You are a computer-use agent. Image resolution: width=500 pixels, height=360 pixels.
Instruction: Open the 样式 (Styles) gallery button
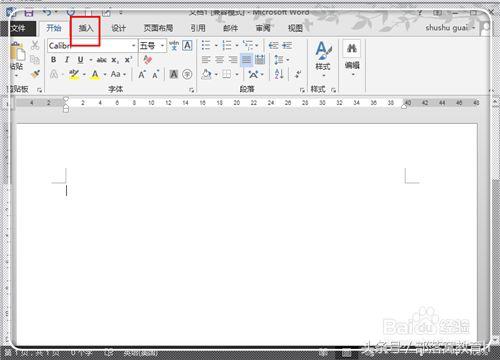click(x=323, y=59)
